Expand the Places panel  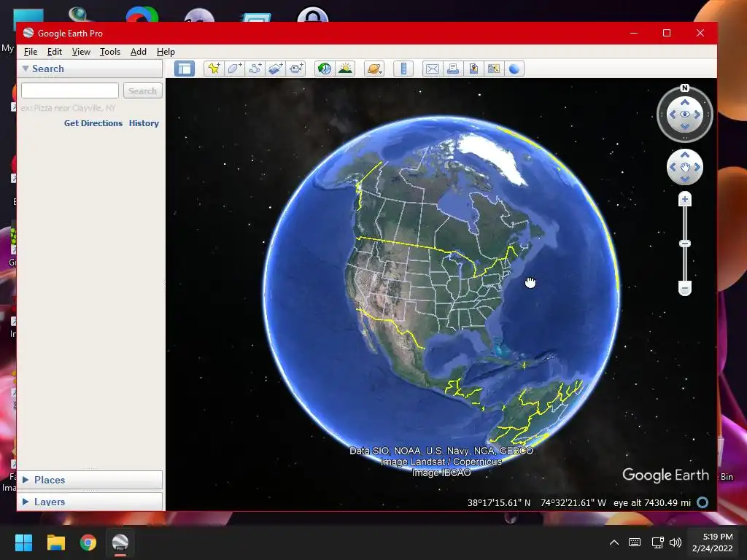26,480
